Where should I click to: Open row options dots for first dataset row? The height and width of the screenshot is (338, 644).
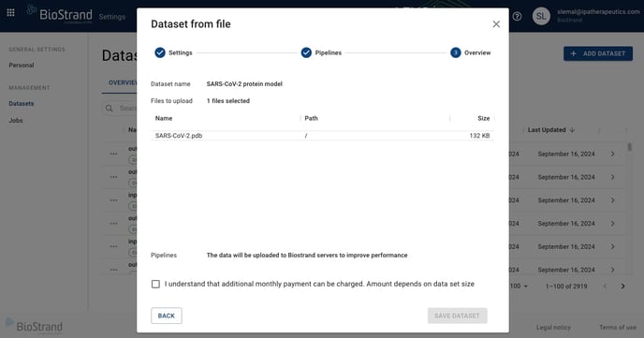114,154
